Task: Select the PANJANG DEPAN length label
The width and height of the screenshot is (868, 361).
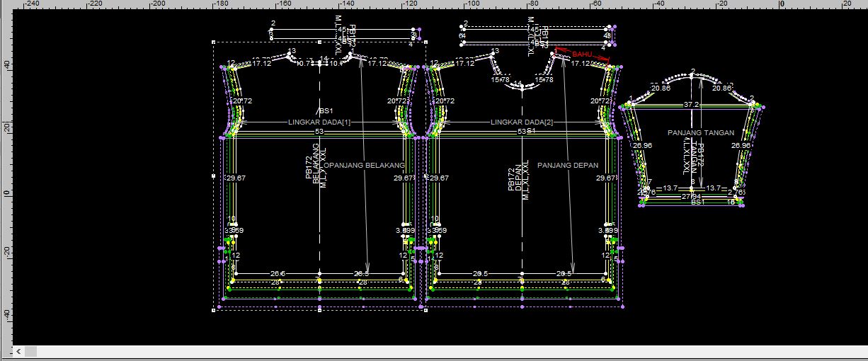Action: click(567, 165)
